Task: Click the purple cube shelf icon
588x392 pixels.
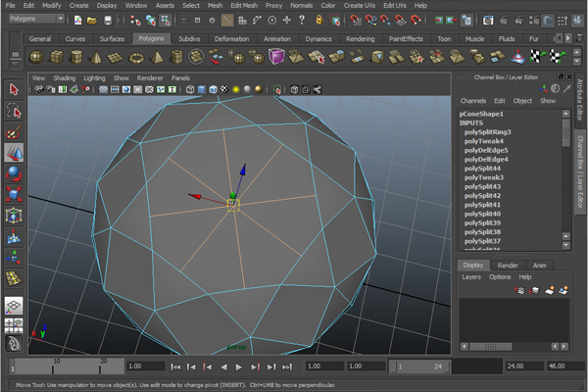Action: (x=276, y=57)
